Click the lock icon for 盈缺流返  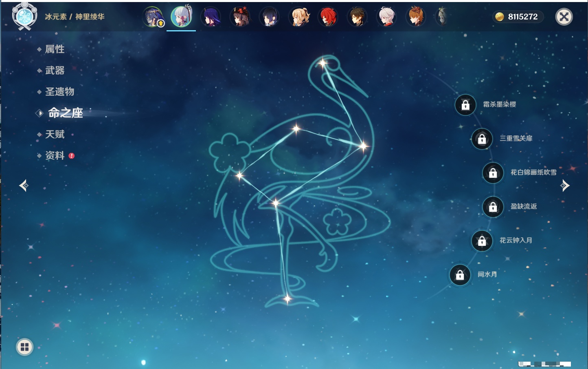pos(493,207)
